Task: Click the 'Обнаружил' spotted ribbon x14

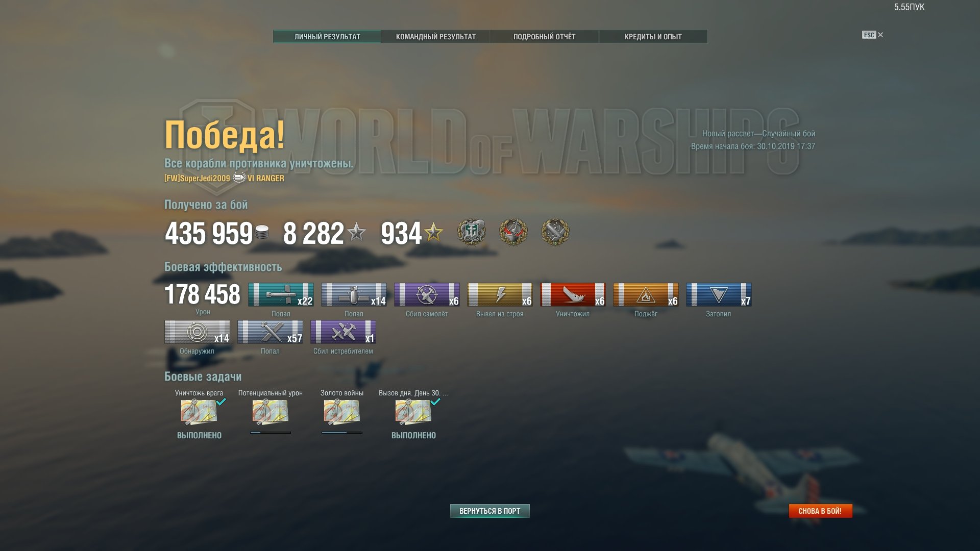Action: coord(197,332)
